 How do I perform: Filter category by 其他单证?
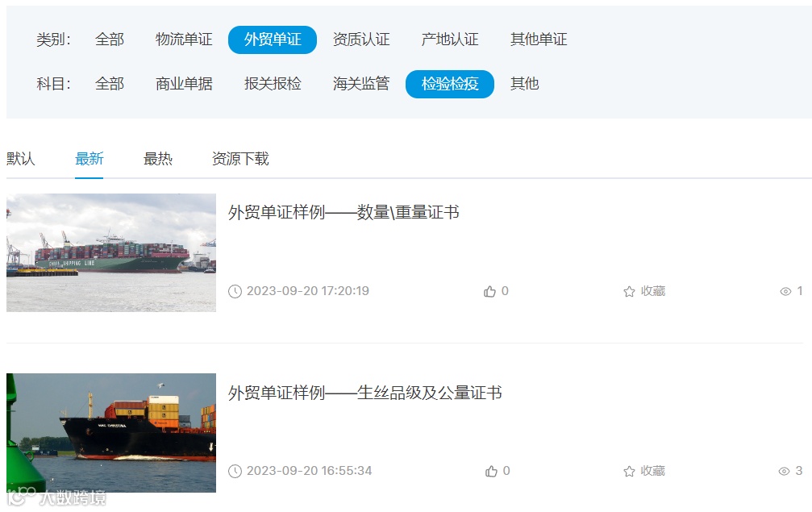pos(539,40)
